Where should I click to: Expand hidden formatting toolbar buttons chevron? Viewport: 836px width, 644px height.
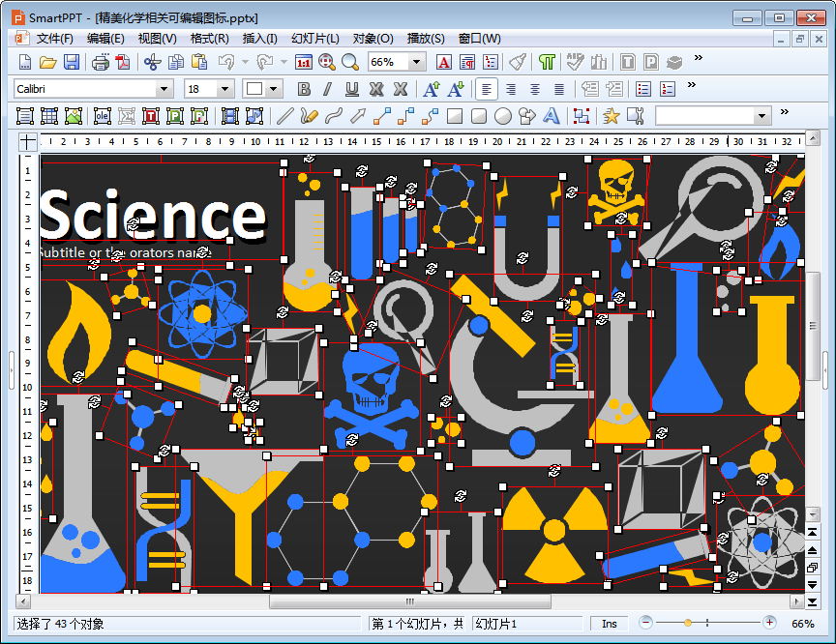(x=692, y=85)
